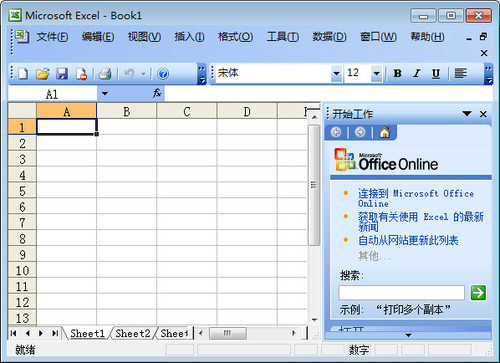The width and height of the screenshot is (500, 363).
Task: Expand the font name dropdown
Action: tap(336, 73)
